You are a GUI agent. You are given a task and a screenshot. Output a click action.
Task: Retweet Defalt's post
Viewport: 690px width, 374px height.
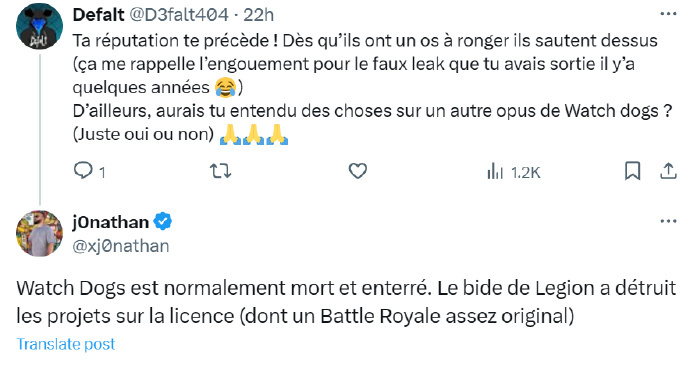click(220, 171)
